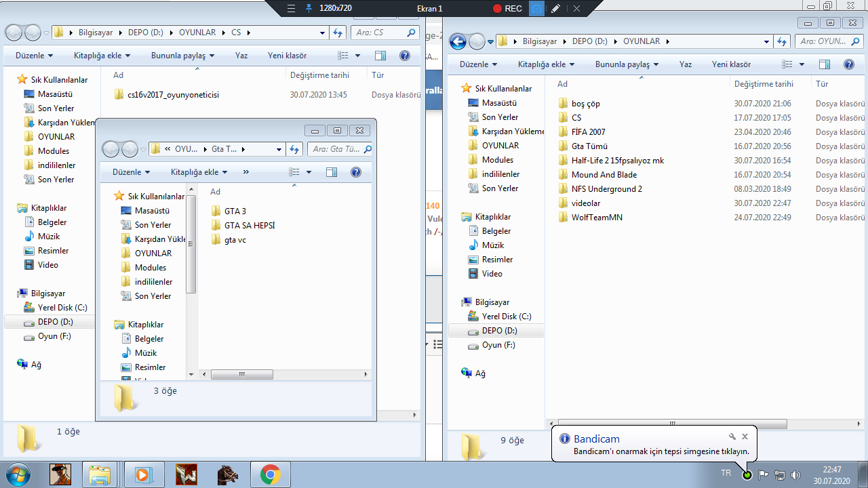Image resolution: width=868 pixels, height=488 pixels.
Task: Click the network icon in system tray
Action: [780, 475]
